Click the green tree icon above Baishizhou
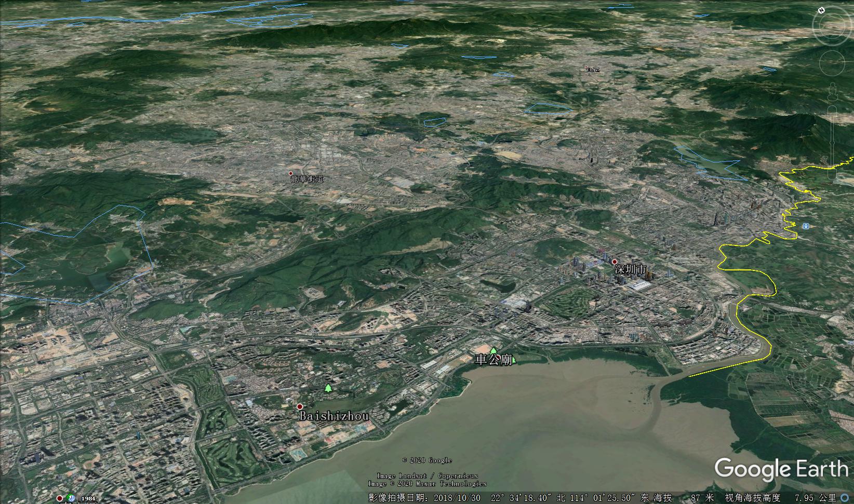 pyautogui.click(x=328, y=388)
